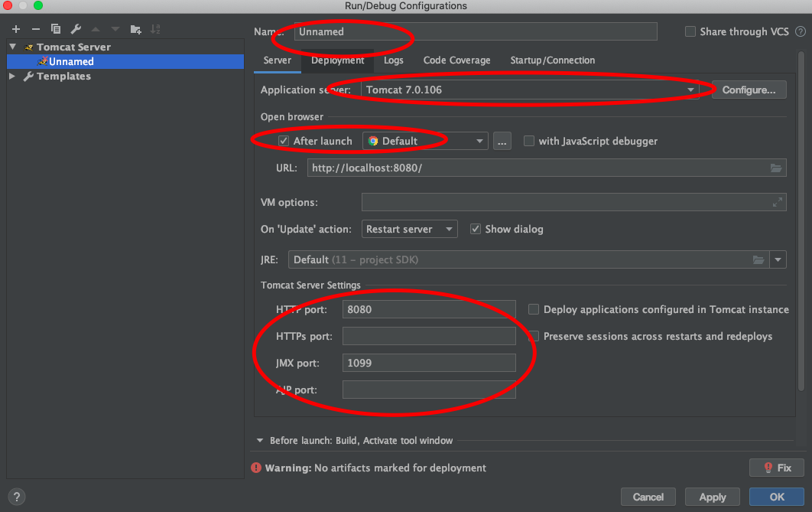Click VM options input field
Image resolution: width=812 pixels, height=512 pixels.
[x=573, y=202]
